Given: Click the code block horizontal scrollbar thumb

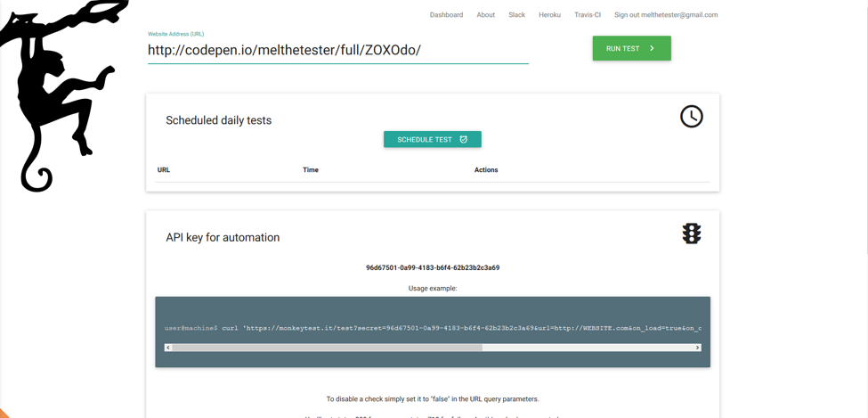Looking at the screenshot, I should tap(327, 348).
